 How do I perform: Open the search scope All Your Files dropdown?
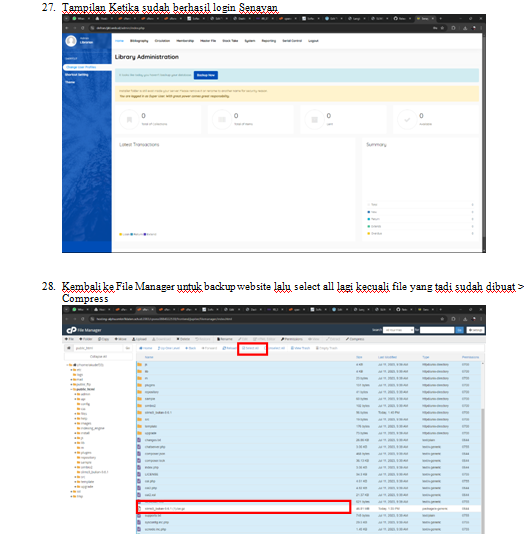click(x=398, y=330)
